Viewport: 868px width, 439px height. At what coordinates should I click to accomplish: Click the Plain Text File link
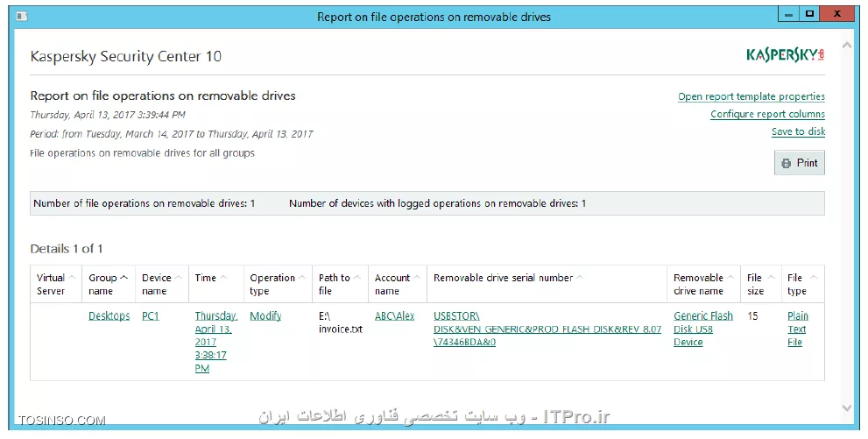coord(798,329)
